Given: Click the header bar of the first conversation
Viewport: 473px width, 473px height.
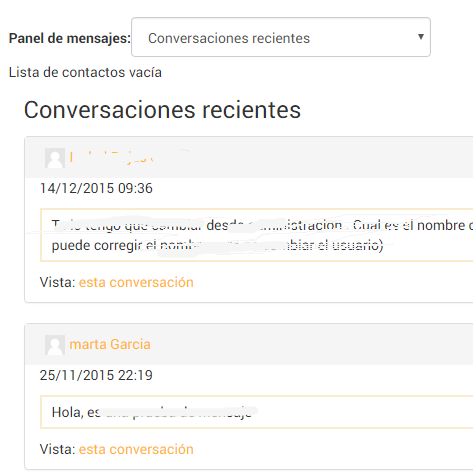Looking at the screenshot, I should point(249,157).
